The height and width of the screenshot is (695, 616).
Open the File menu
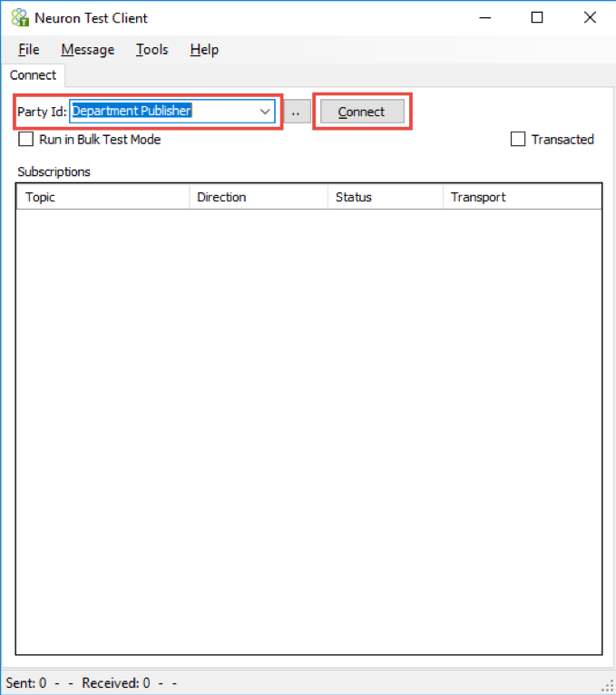(x=29, y=50)
